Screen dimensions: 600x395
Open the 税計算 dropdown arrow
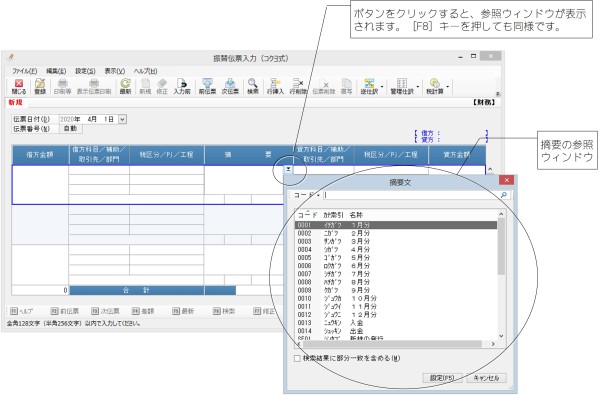point(447,87)
